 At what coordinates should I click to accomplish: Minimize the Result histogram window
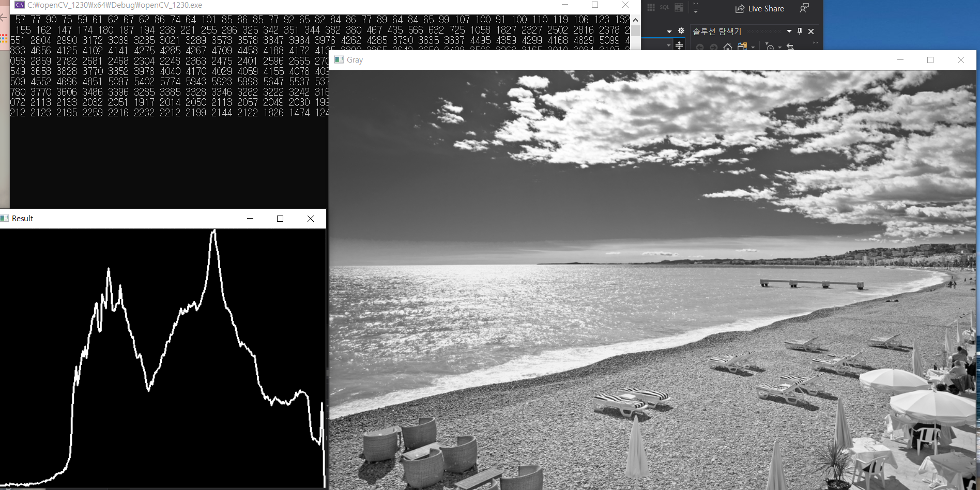(250, 219)
